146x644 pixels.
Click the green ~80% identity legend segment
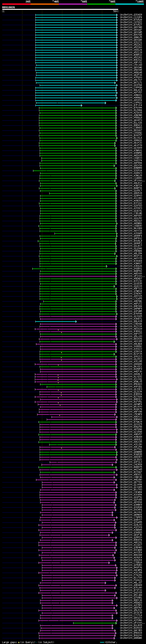point(101,4)
